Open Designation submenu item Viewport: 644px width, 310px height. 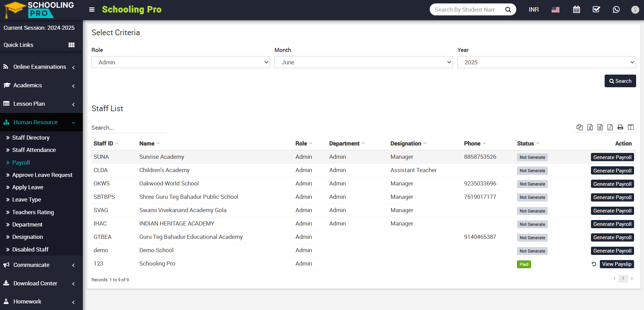coord(27,237)
